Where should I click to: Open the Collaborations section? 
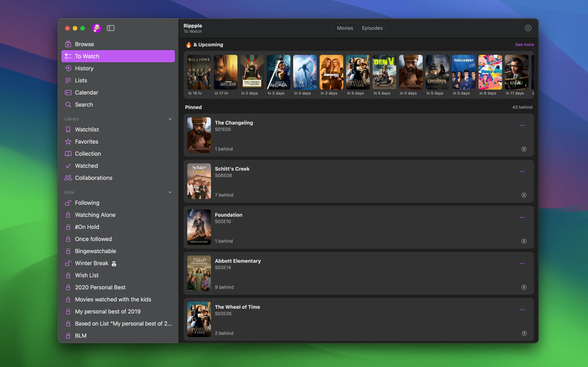coord(94,178)
